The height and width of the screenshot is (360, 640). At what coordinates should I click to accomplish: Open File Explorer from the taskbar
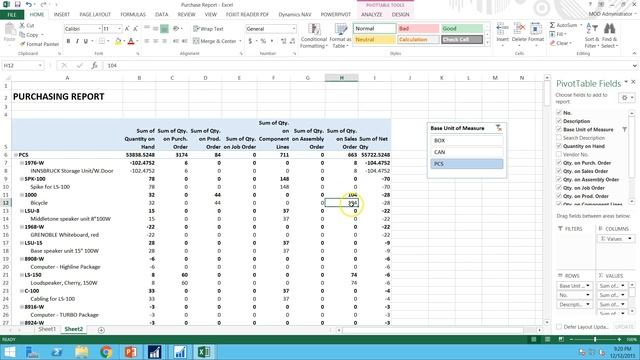coord(82,352)
